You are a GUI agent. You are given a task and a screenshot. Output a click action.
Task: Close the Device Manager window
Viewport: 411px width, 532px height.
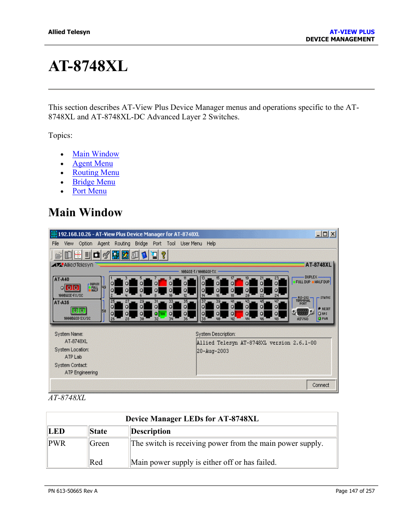[x=333, y=234]
